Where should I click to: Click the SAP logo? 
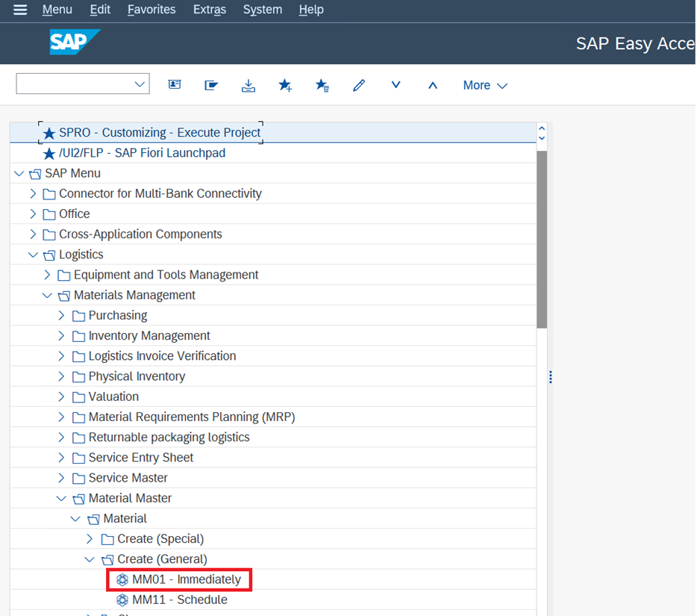(x=75, y=42)
